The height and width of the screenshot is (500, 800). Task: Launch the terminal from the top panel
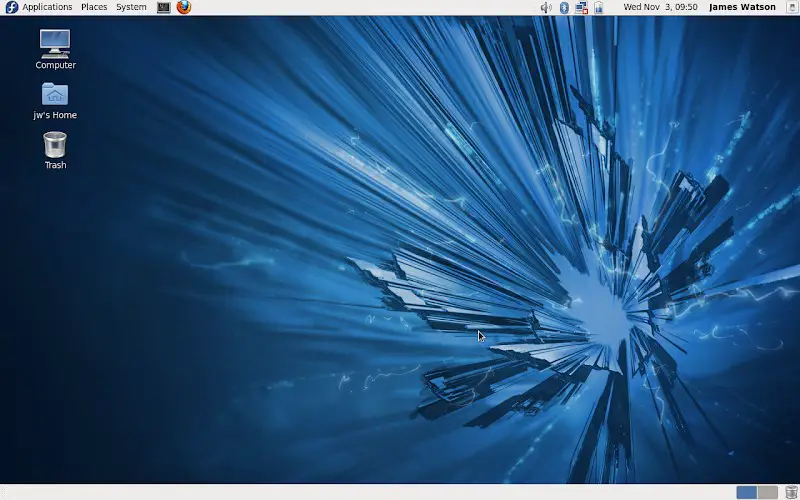coord(164,7)
